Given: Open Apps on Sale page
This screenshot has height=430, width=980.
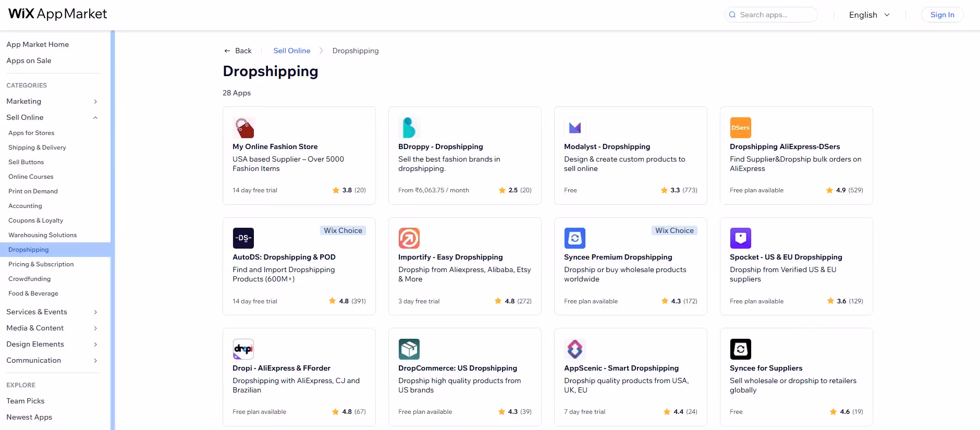Looking at the screenshot, I should tap(29, 60).
